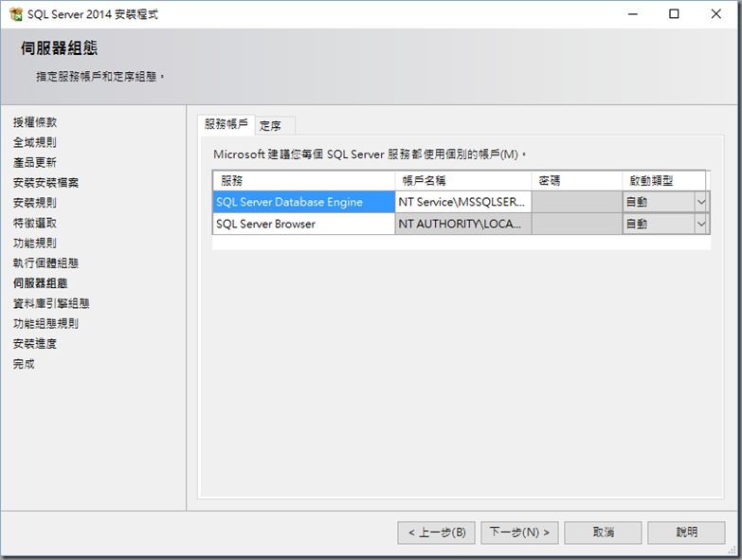Click the 帳戶名稱 column header
The width and height of the screenshot is (742, 560).
(462, 181)
